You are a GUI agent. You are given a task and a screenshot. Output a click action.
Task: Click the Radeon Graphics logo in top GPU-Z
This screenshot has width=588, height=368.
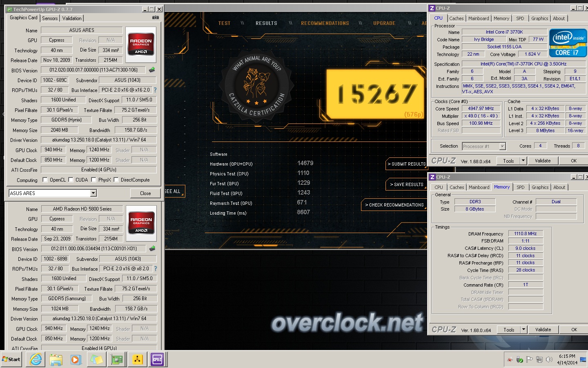(x=141, y=45)
